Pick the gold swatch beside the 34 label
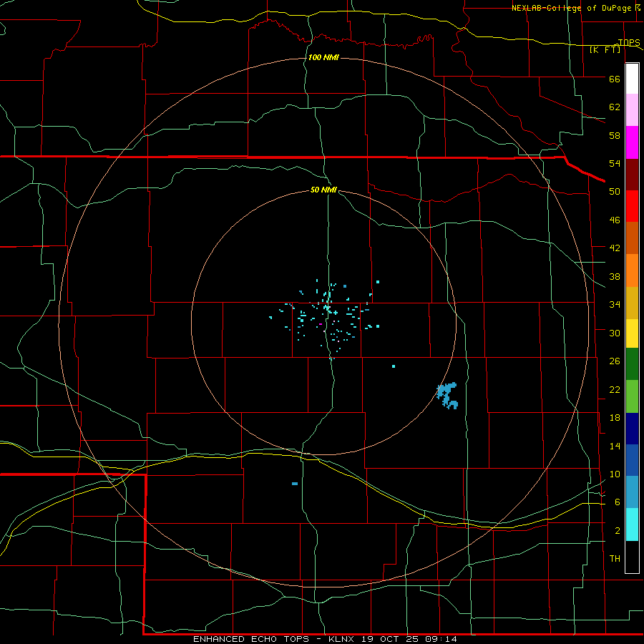Screen dimensions: 644x644 [x=632, y=303]
